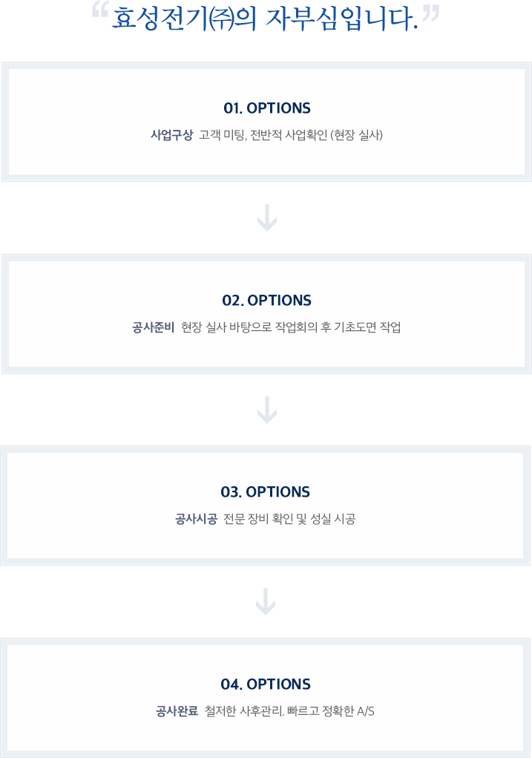The width and height of the screenshot is (532, 758).
Task: Click the 기초도면 작업 text in step 02
Action: pos(367,327)
